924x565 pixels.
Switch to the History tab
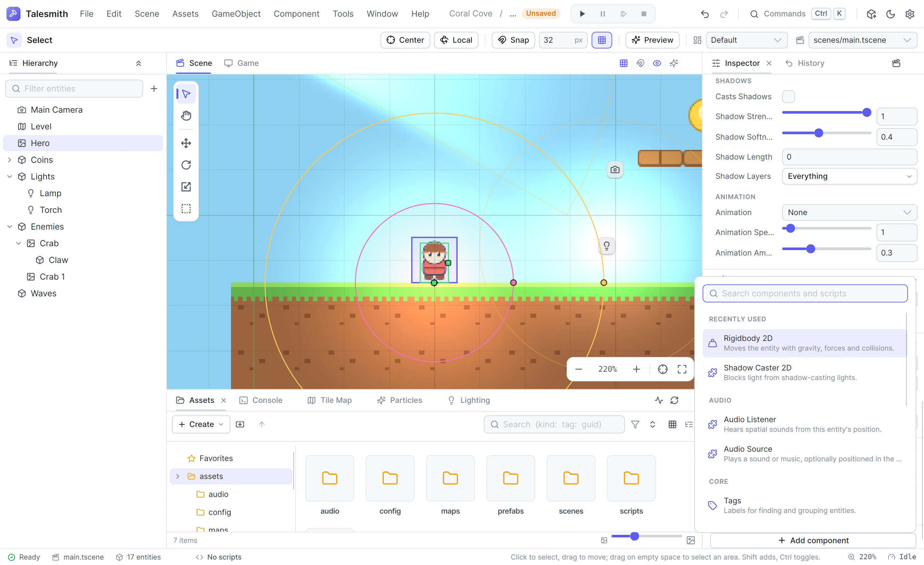[x=805, y=63]
